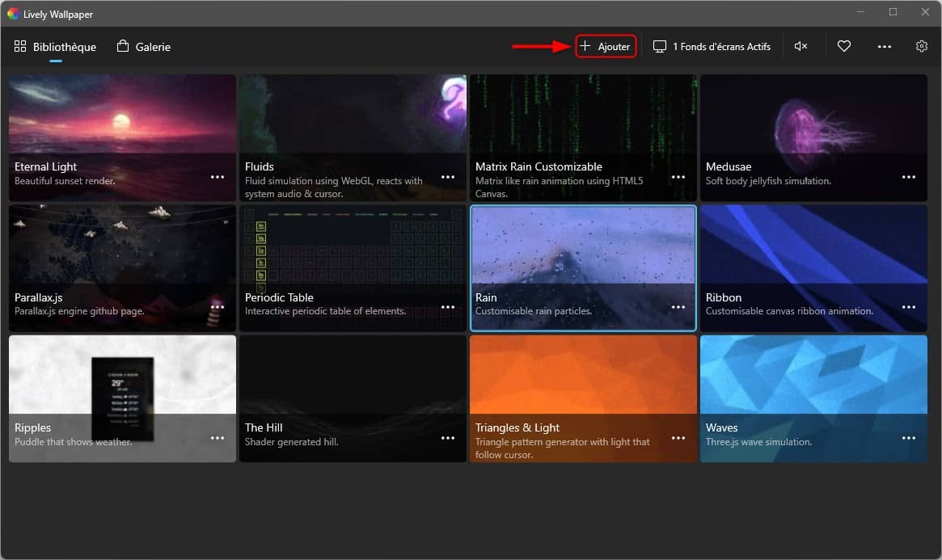Click the "Parallax.js engine github page." text
The image size is (942, 560).
[x=79, y=311]
